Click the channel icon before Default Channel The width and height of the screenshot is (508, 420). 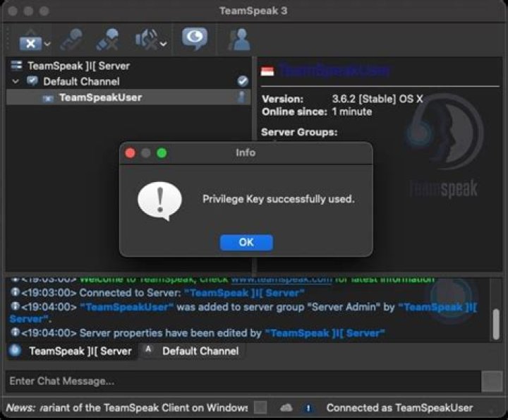click(x=32, y=81)
